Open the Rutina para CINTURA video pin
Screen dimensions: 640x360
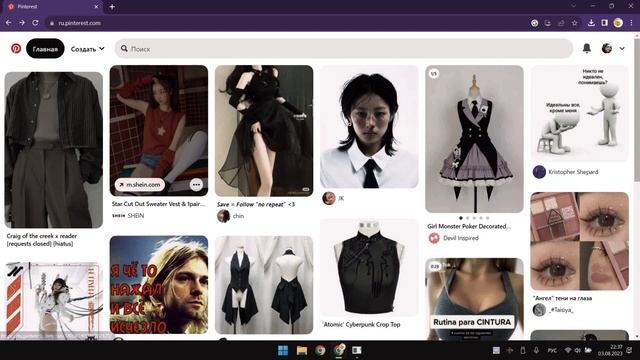[474, 299]
